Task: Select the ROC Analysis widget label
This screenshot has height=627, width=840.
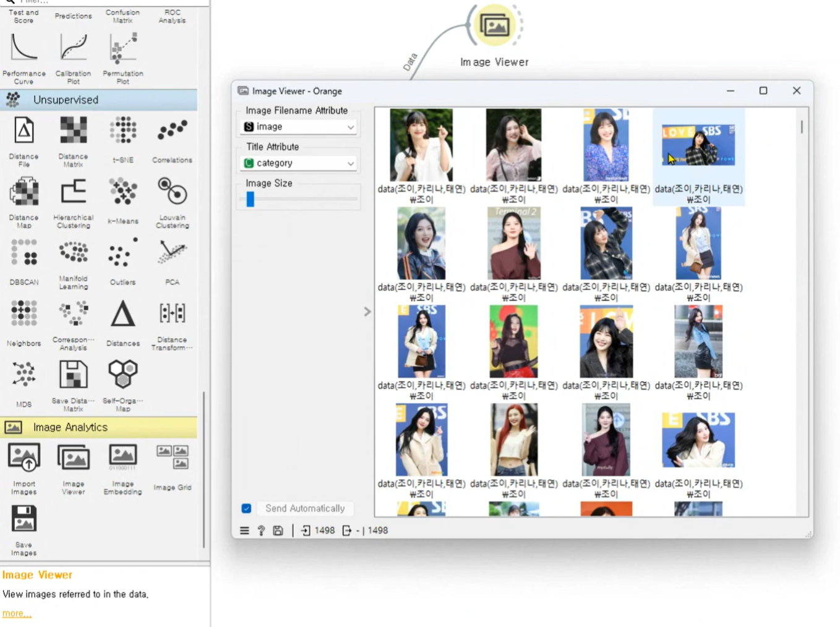Action: [x=173, y=17]
